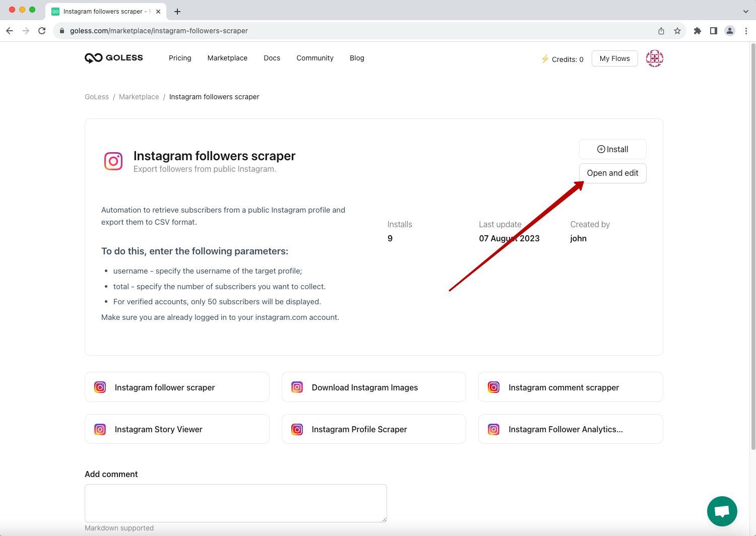Click Instagram icon on Follower Analytics card
756x536 pixels.
click(494, 429)
